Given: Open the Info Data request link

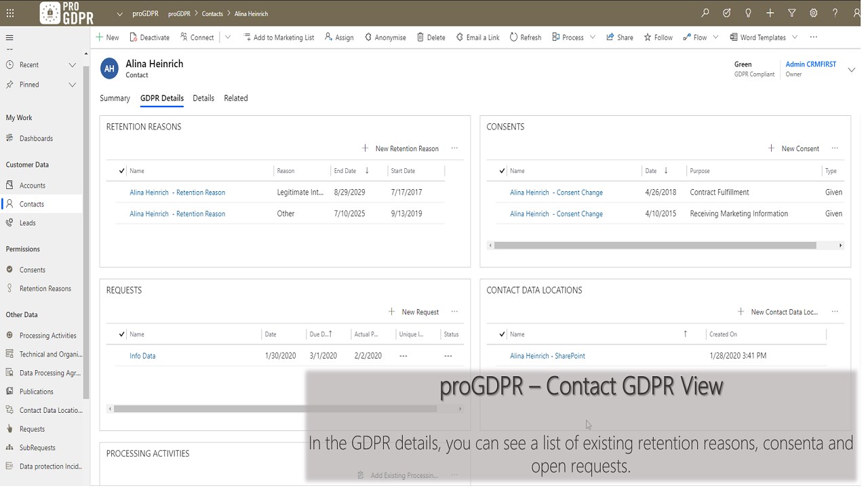Looking at the screenshot, I should click(x=142, y=356).
